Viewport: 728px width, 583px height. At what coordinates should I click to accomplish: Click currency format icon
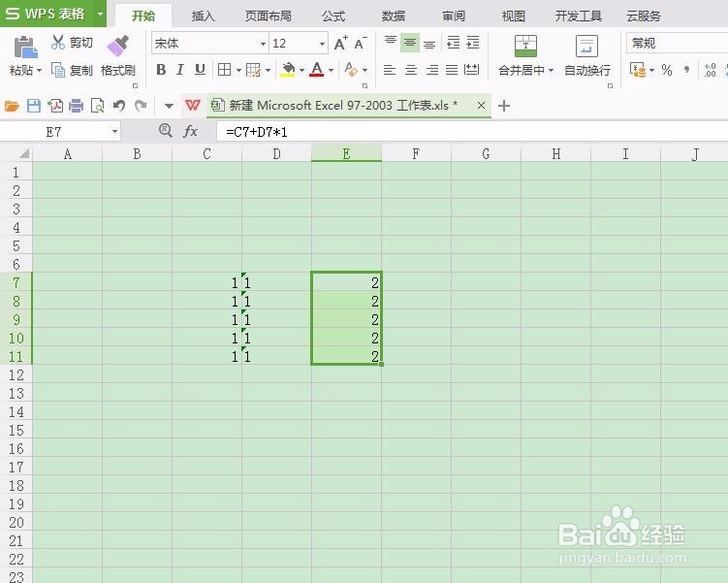click(x=638, y=70)
